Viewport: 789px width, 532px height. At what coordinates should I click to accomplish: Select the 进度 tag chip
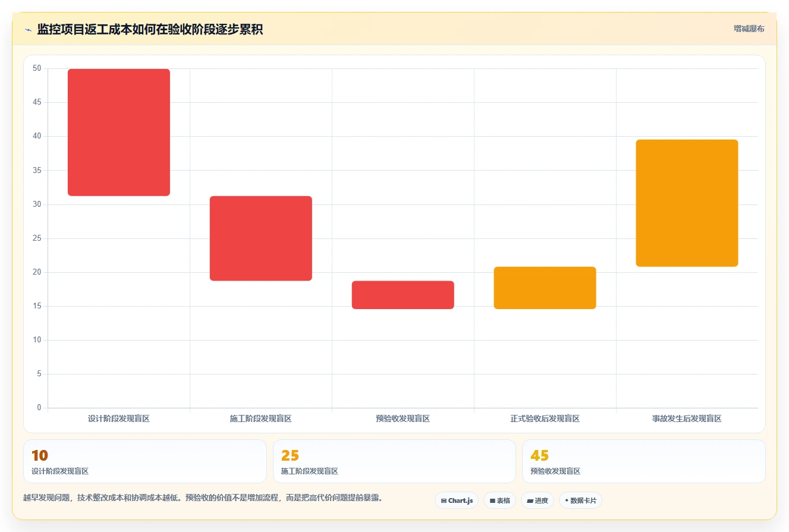pos(537,500)
